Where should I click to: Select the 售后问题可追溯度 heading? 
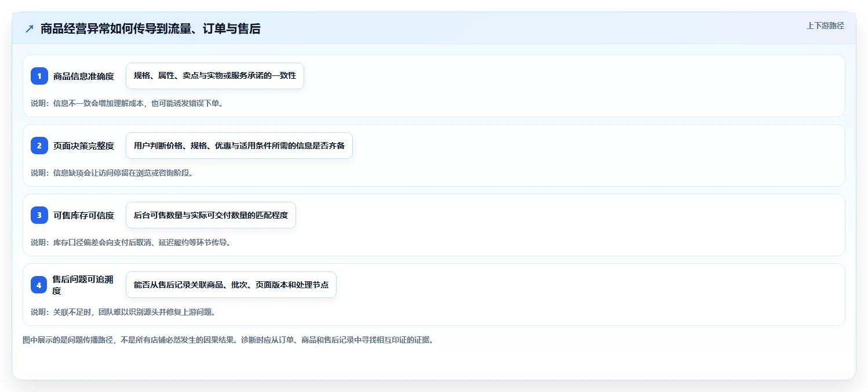(83, 285)
